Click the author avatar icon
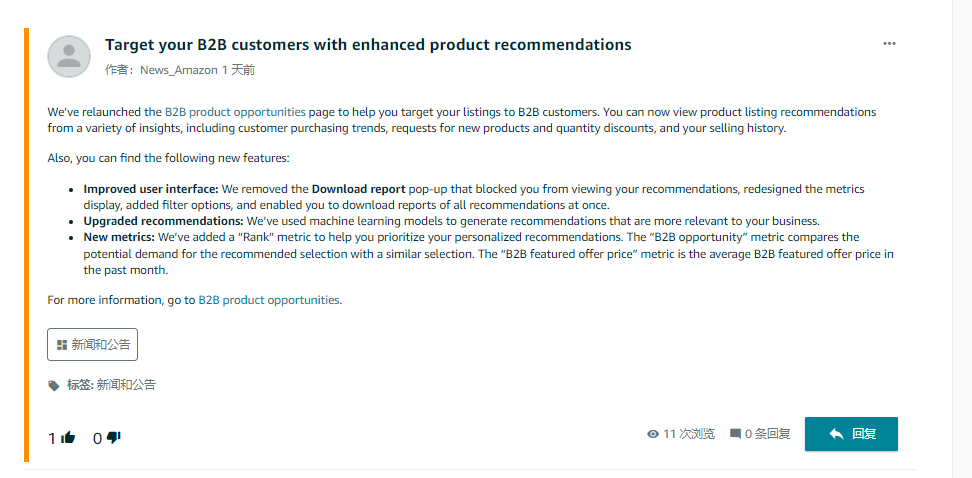Viewport: 972px width, 478px height. coord(69,56)
